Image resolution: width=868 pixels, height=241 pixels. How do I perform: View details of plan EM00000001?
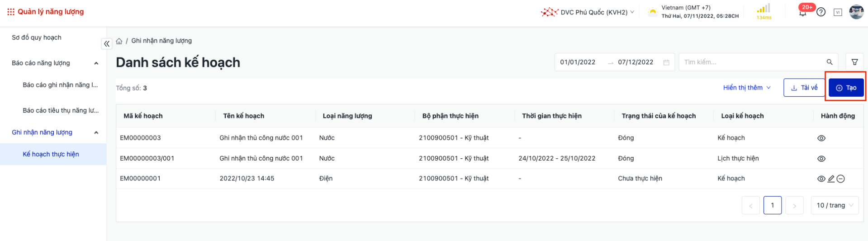[x=821, y=179]
